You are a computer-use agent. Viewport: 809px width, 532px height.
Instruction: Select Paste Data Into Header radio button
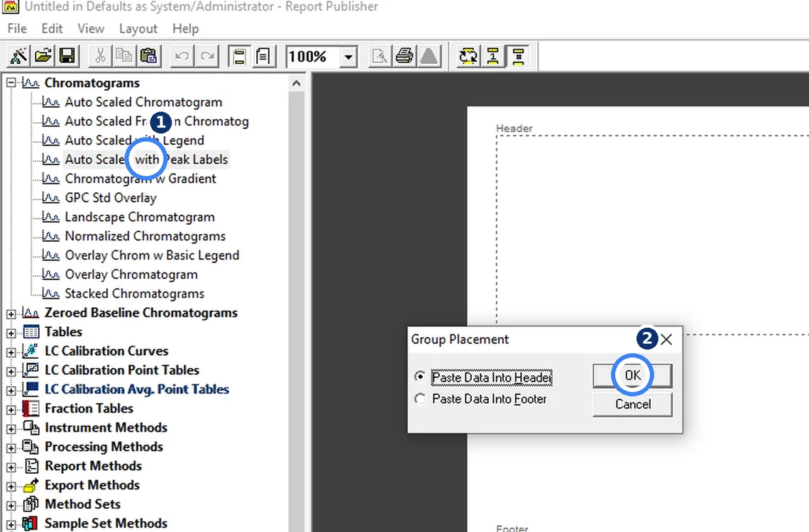pyautogui.click(x=421, y=377)
